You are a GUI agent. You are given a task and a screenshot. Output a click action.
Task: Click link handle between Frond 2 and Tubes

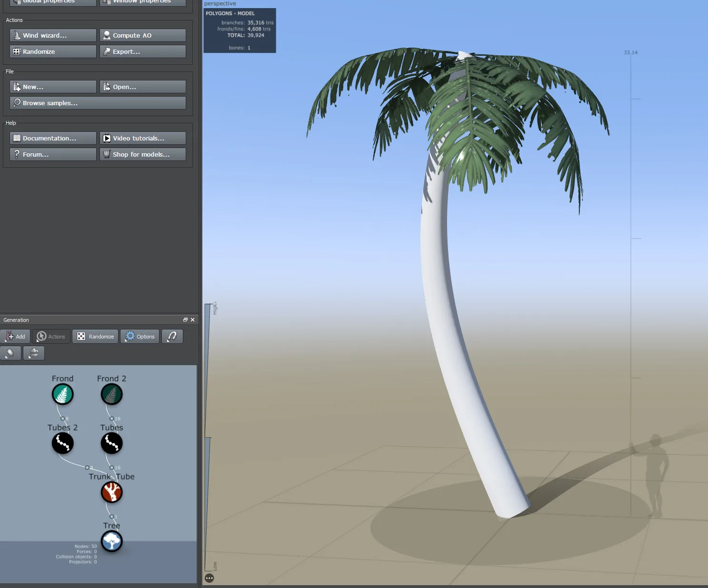click(112, 419)
